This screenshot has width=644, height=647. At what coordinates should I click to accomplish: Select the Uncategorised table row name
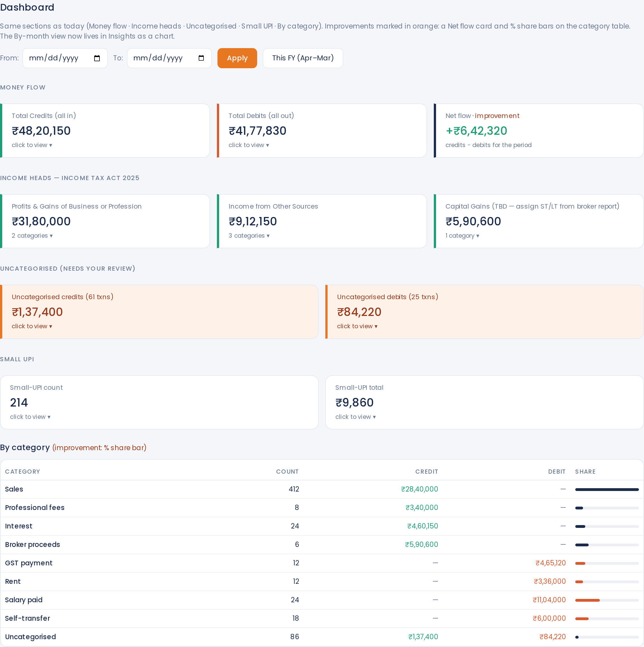point(30,637)
